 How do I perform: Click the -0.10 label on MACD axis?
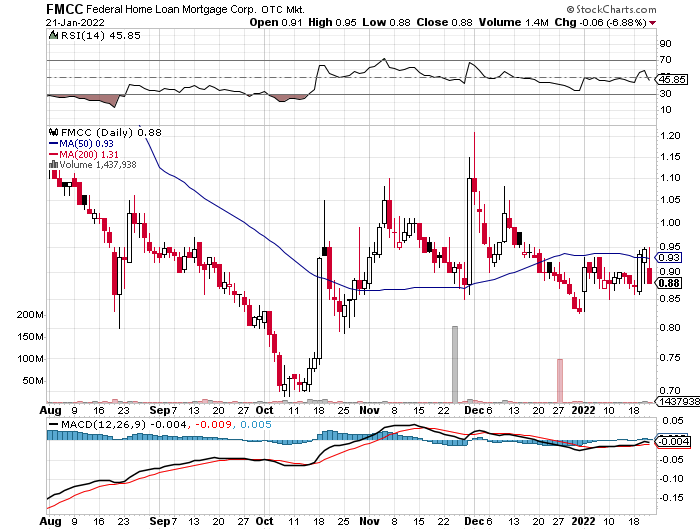click(671, 478)
